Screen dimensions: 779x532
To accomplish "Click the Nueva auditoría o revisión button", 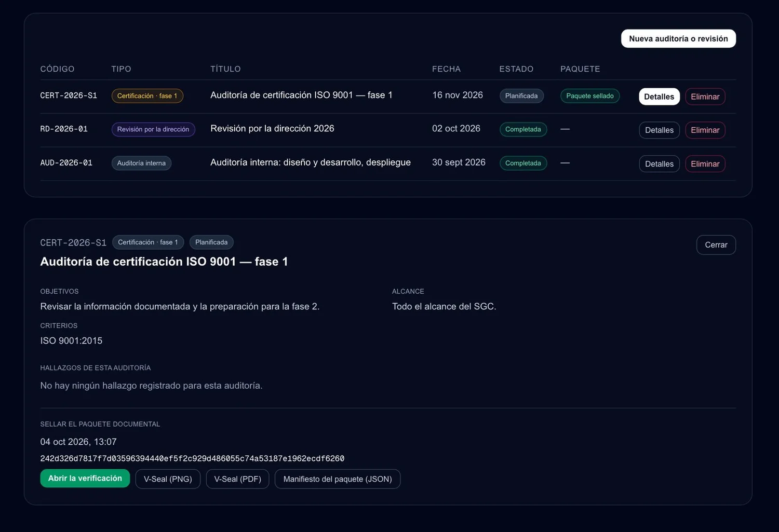I will (x=678, y=38).
